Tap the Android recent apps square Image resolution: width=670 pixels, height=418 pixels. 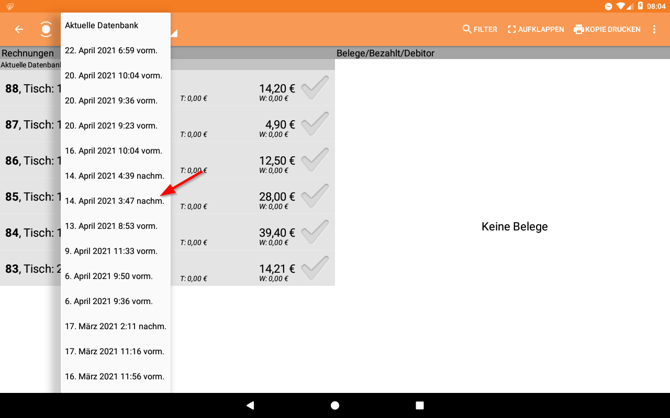pyautogui.click(x=420, y=405)
